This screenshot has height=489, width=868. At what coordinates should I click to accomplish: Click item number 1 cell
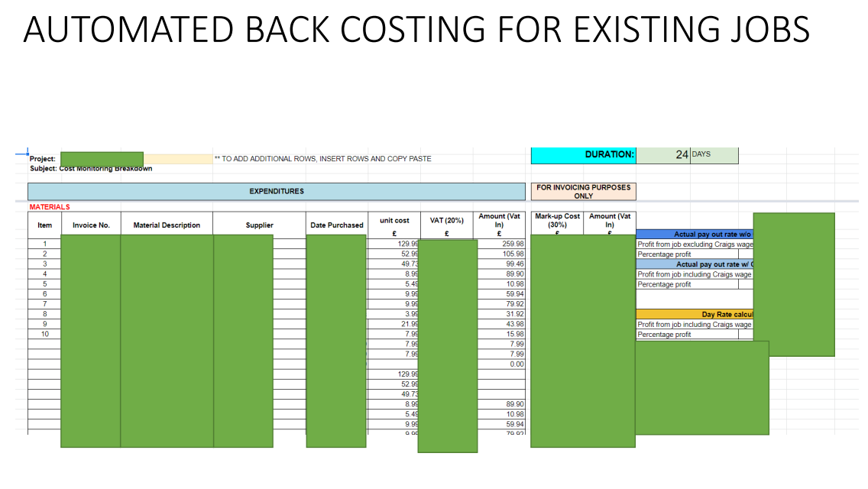45,244
